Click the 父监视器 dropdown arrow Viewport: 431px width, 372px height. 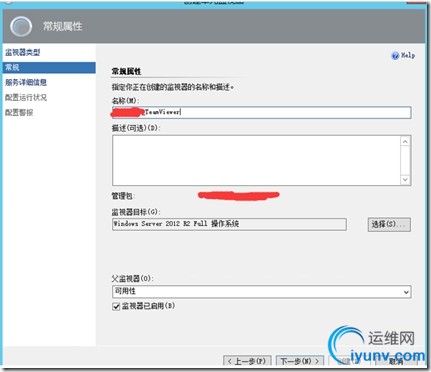(x=406, y=292)
